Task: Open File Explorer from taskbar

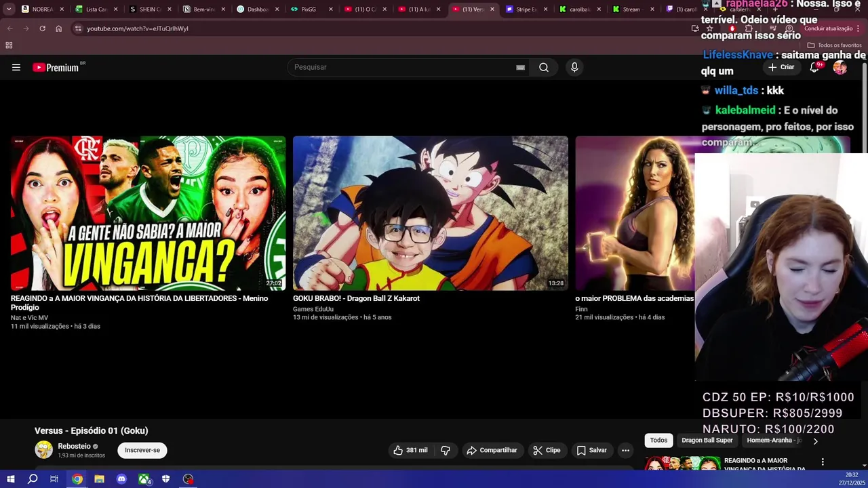Action: click(99, 479)
